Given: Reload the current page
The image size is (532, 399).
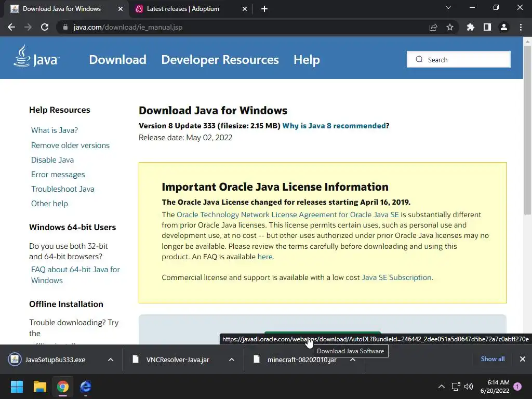Looking at the screenshot, I should tap(45, 27).
